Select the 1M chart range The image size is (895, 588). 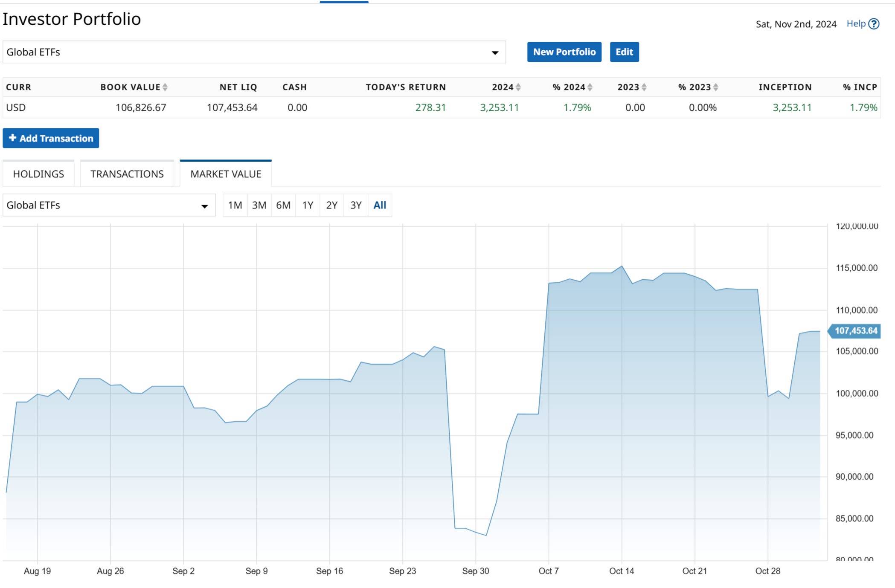pyautogui.click(x=235, y=205)
